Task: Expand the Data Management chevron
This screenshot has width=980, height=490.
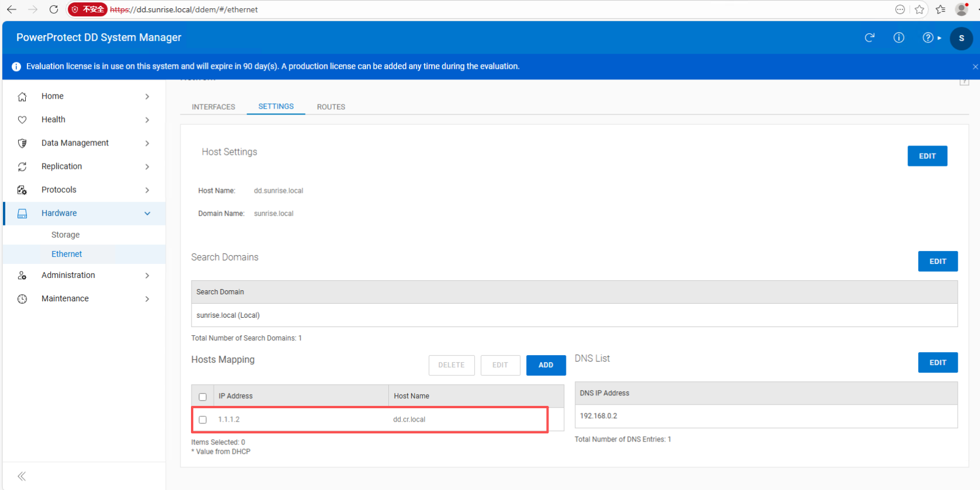Action: (x=147, y=143)
